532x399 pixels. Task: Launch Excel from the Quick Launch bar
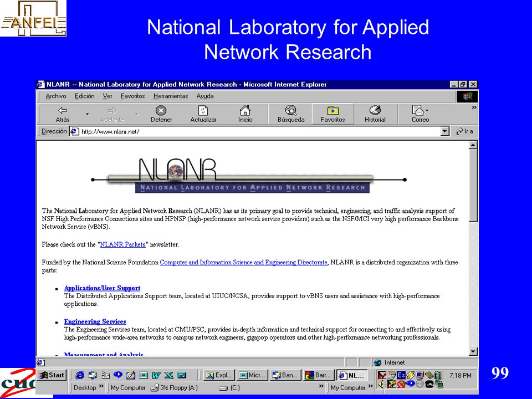coord(168,375)
